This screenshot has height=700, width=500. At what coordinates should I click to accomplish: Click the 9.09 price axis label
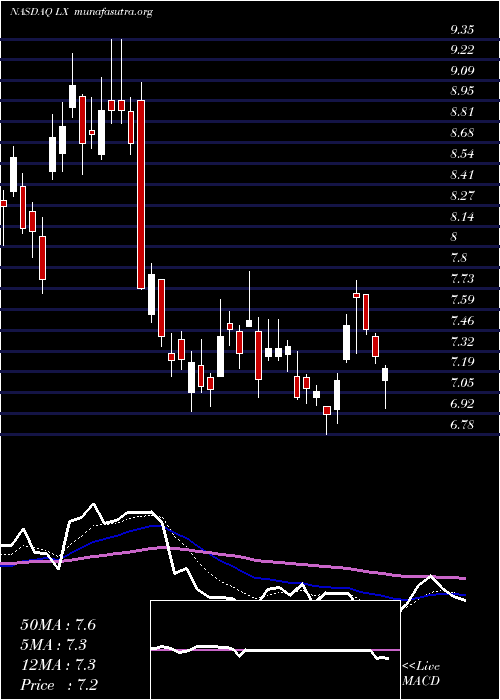tap(462, 71)
